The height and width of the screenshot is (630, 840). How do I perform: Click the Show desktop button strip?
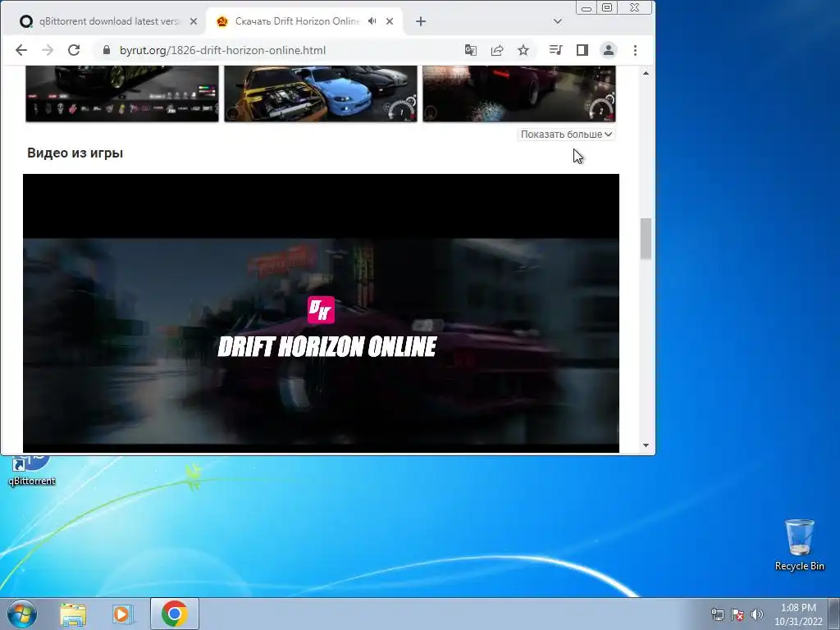coord(834,614)
